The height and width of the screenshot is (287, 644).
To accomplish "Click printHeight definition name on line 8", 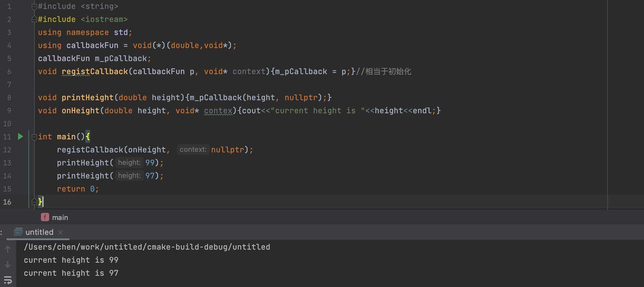I will (x=88, y=98).
